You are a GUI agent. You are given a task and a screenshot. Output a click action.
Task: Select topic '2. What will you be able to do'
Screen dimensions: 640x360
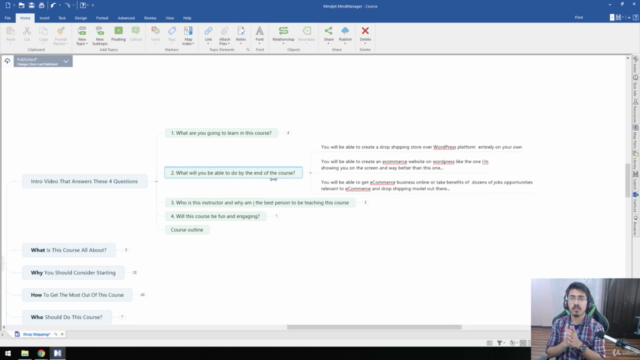(x=233, y=173)
